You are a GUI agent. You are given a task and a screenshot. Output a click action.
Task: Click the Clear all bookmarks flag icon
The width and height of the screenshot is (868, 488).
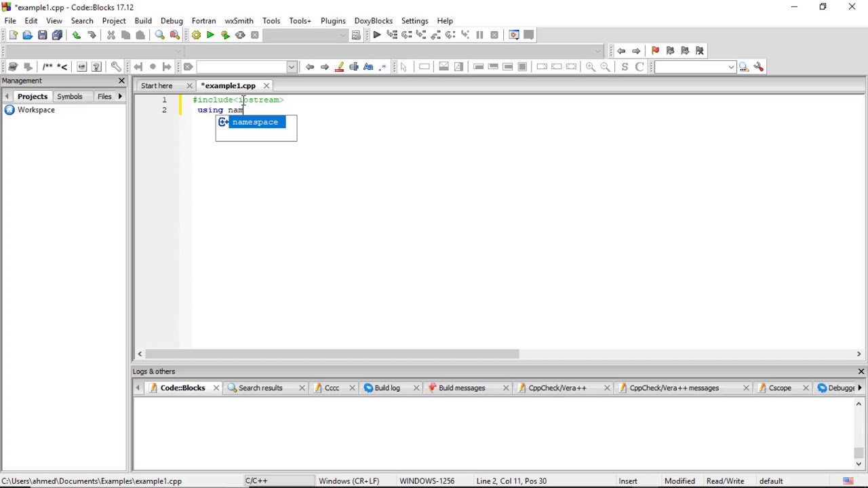point(700,51)
